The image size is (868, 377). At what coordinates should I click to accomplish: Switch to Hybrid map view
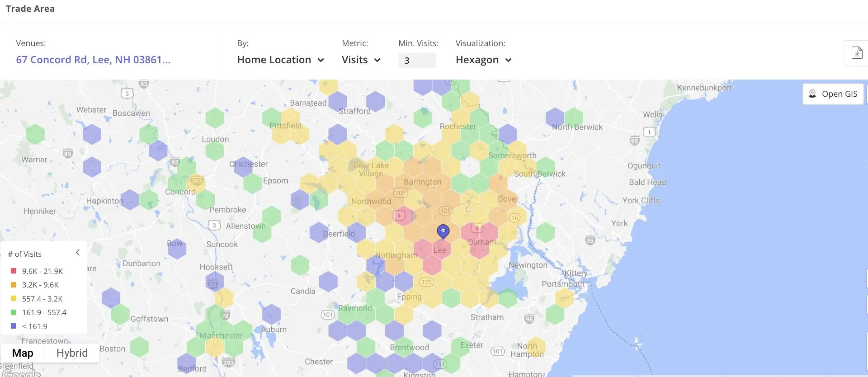[x=72, y=353]
